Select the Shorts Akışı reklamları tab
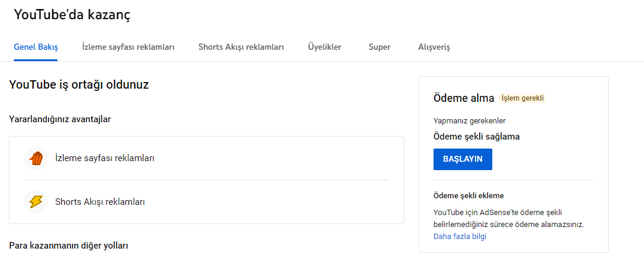Screen dimensions: 644x257 click(x=241, y=47)
